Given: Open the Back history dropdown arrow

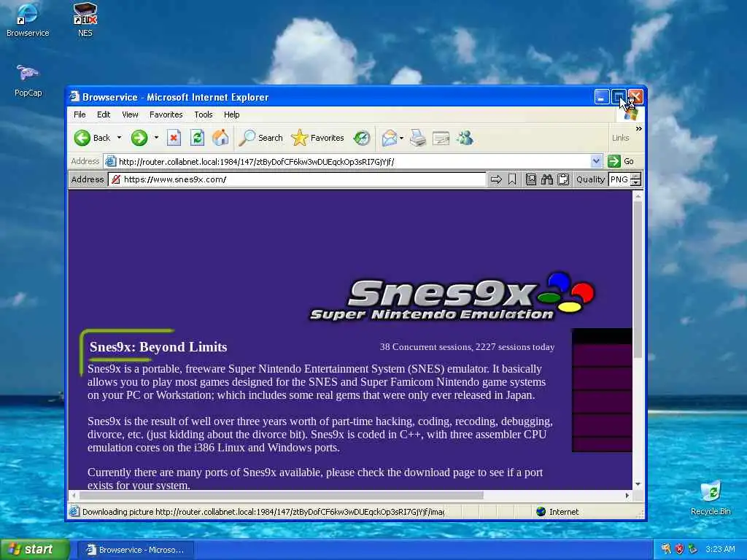Looking at the screenshot, I should [119, 138].
